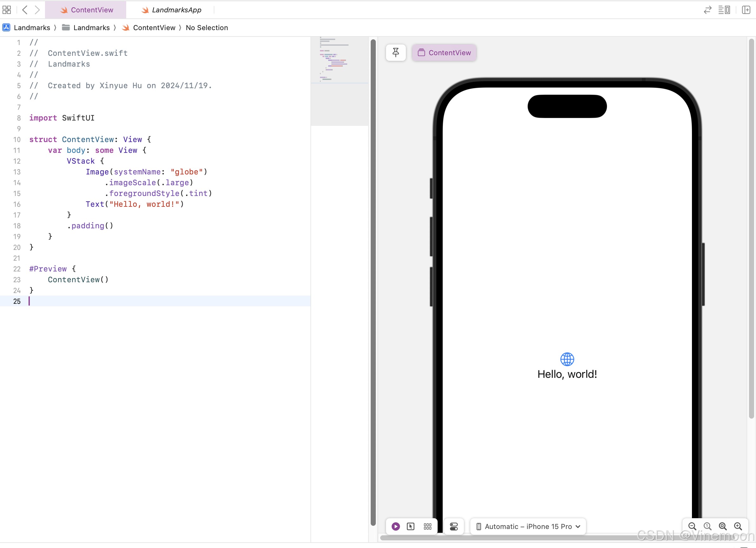Start live preview with the play button
Screen dimensions: 756x548
(x=396, y=526)
